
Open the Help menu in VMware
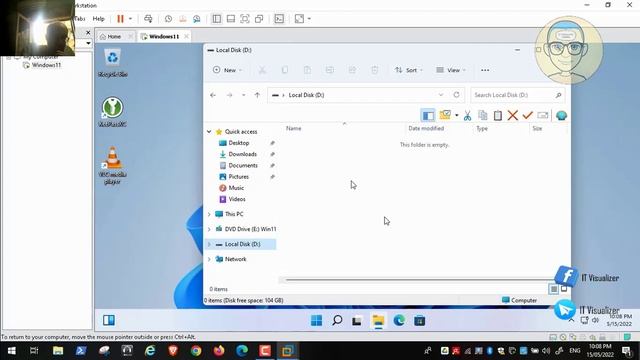click(98, 19)
